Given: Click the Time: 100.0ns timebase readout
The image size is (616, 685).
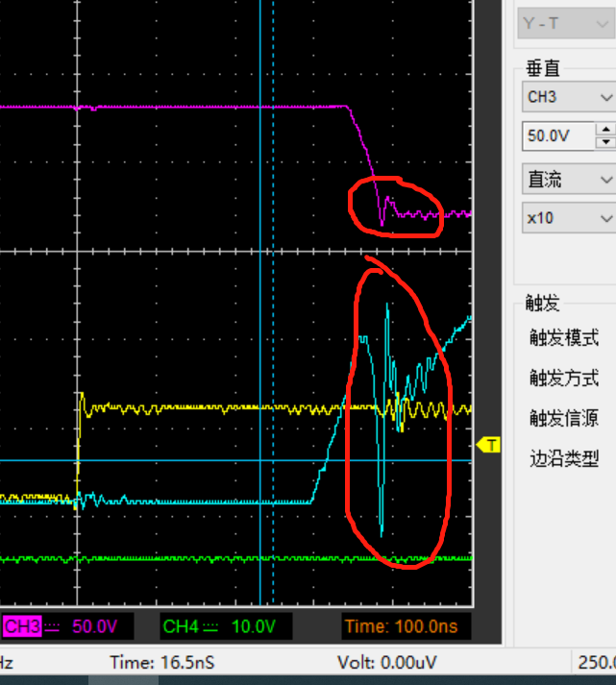Looking at the screenshot, I should pos(401,626).
